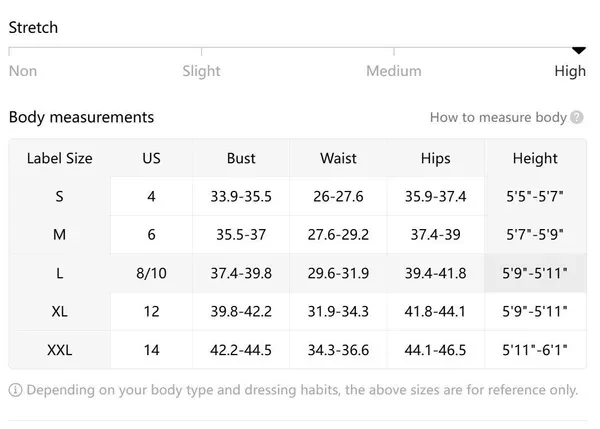Click the Non stretch label
Screen dimensions: 600x429
click(x=23, y=71)
